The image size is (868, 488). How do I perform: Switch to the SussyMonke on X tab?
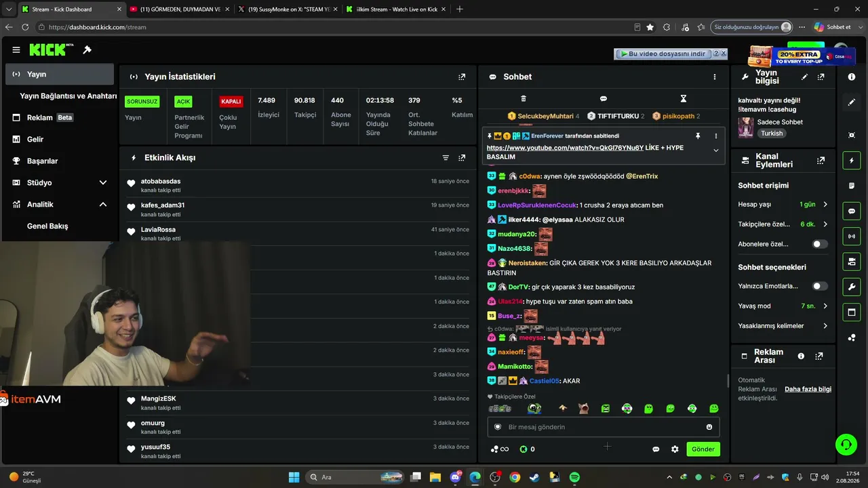[x=288, y=9]
